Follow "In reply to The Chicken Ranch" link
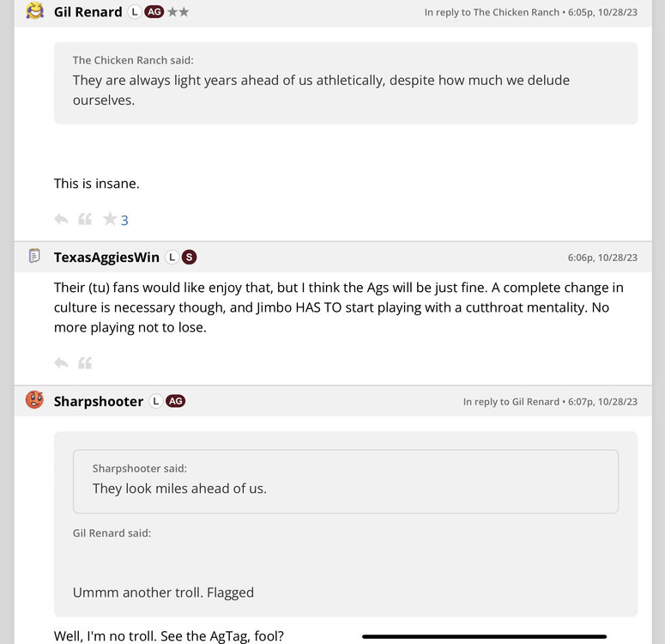The height and width of the screenshot is (644, 665). coord(491,13)
